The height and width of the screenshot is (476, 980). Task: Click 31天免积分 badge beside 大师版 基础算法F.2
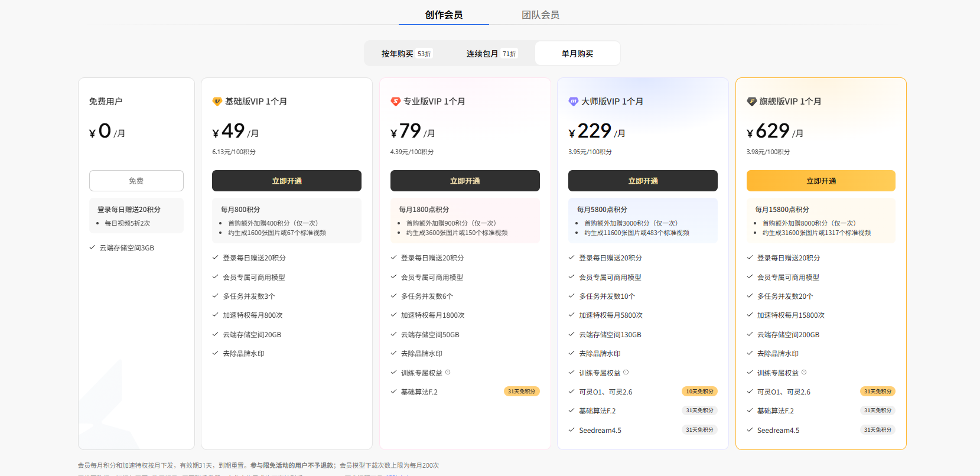click(x=699, y=410)
